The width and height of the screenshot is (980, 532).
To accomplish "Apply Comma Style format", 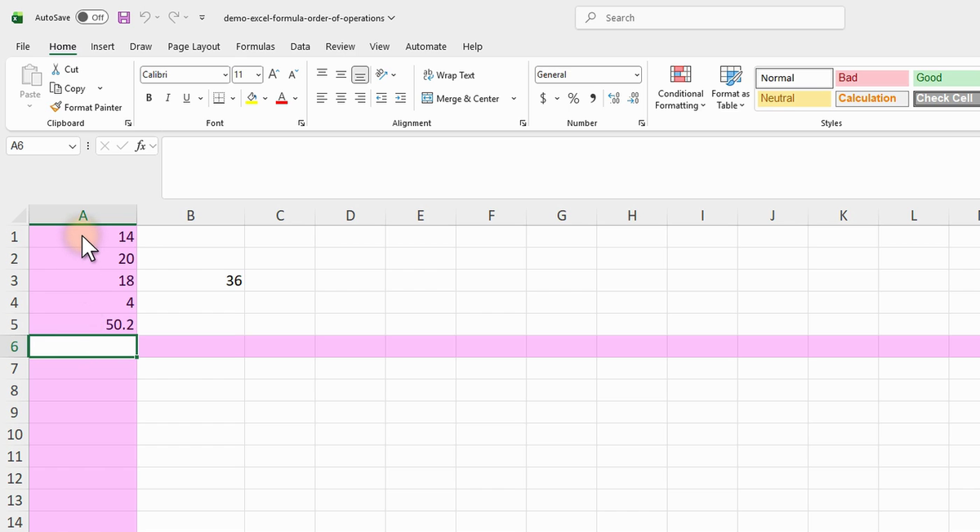I will (592, 99).
